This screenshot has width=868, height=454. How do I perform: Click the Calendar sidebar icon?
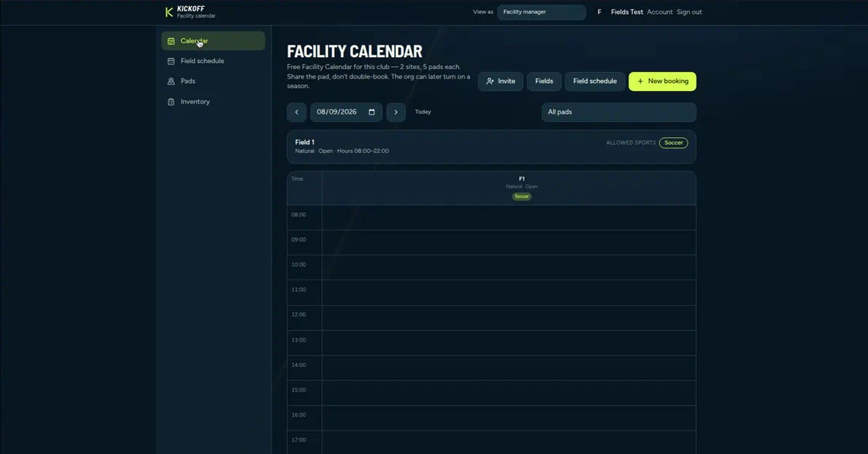(171, 41)
